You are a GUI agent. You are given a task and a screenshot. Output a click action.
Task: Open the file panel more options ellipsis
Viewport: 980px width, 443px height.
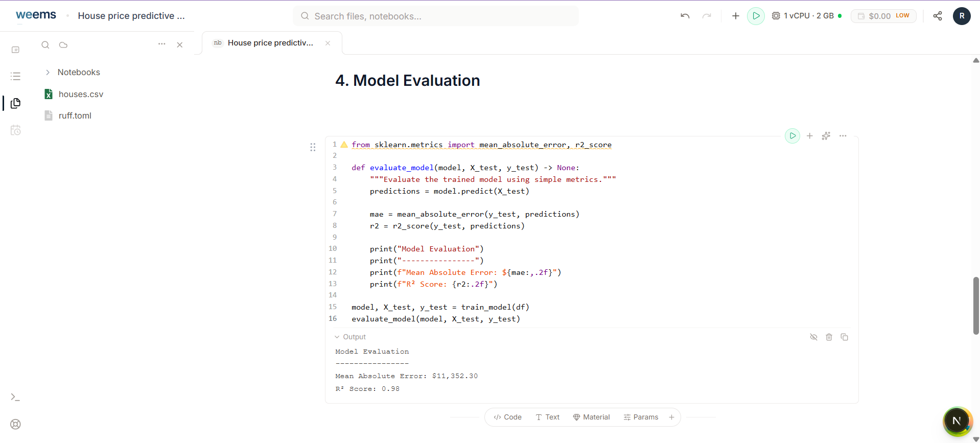click(162, 44)
